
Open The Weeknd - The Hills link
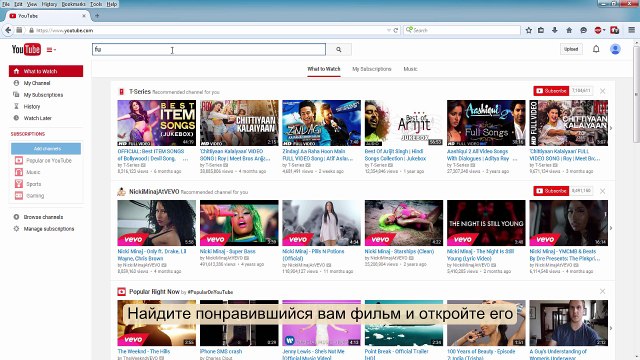[x=144, y=351]
